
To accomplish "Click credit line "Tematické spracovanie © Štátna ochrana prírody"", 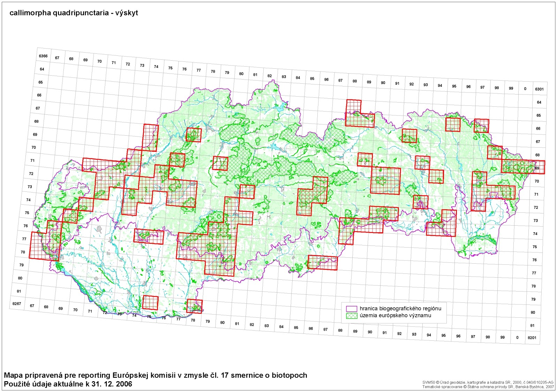I will pos(488,387).
